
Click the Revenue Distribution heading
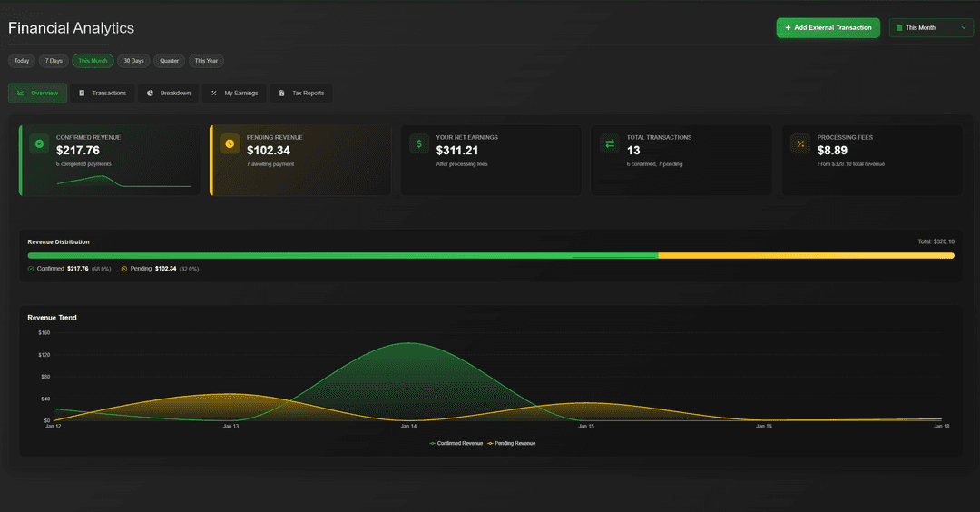58,242
